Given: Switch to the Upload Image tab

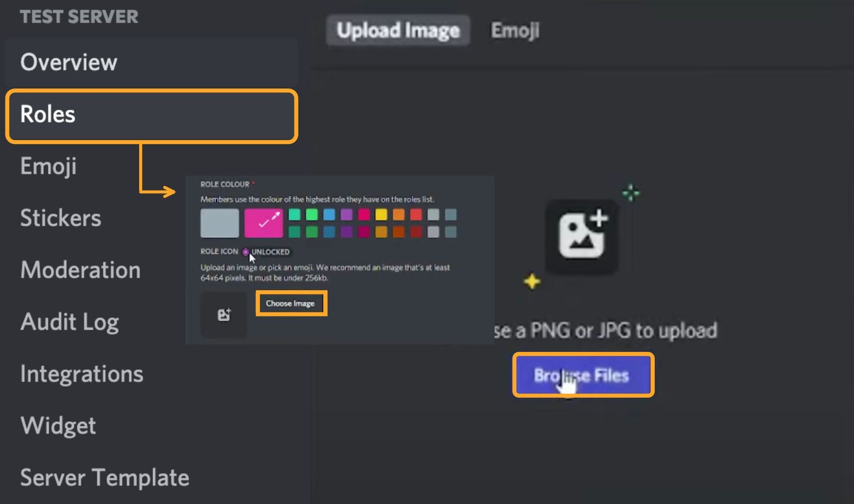Looking at the screenshot, I should pos(398,30).
